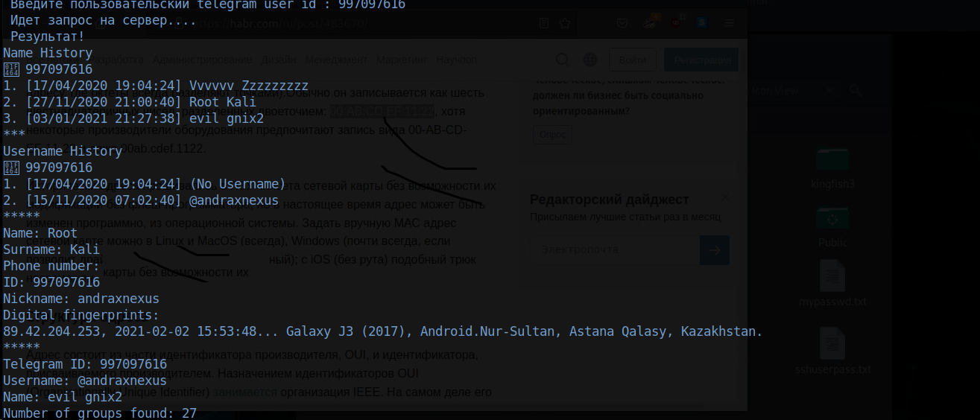Viewport: 980px width, 420px height.
Task: Open the Дизайн tab on habr
Action: (279, 60)
